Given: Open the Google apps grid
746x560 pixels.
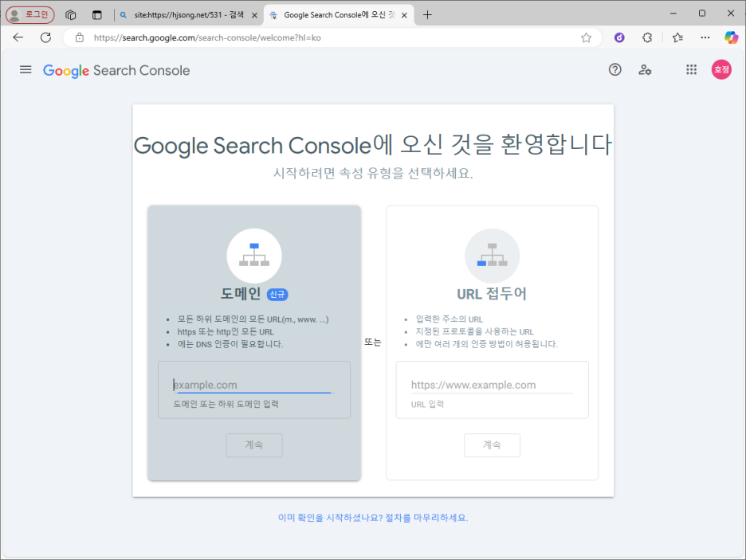Looking at the screenshot, I should pos(691,70).
